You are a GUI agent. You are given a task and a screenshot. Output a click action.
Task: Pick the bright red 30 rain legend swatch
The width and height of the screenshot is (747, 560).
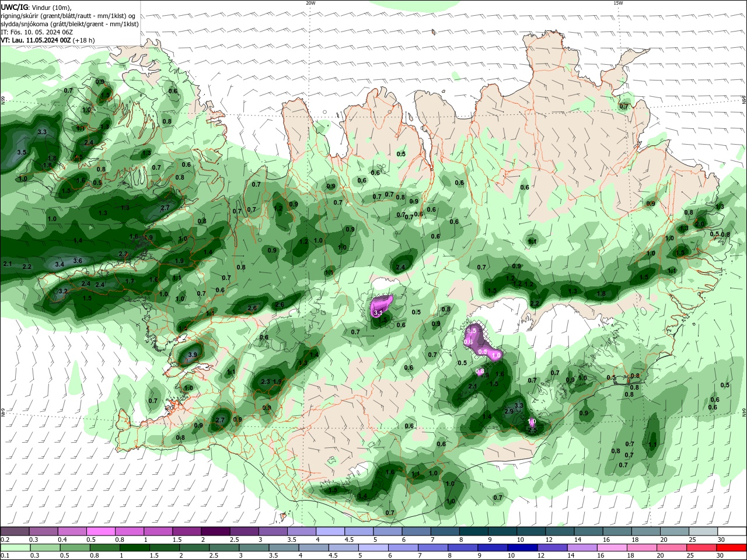point(731,548)
